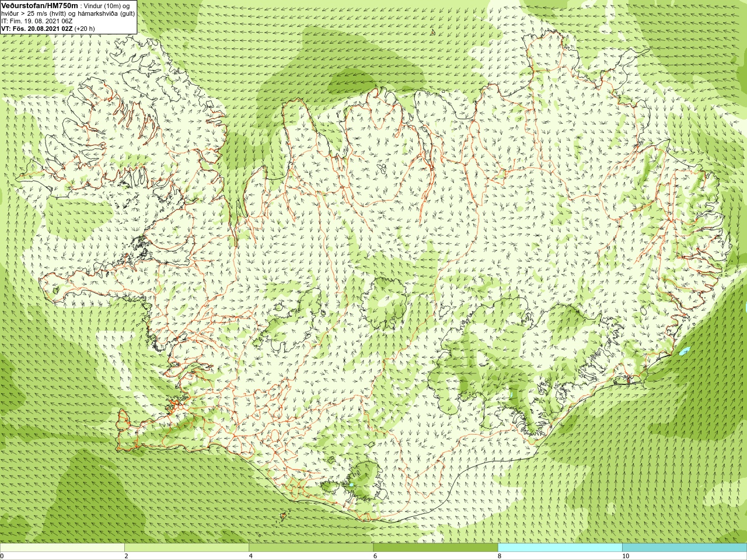Click the Veðurstofan/HM750m title text
The image size is (747, 560).
(x=40, y=5)
